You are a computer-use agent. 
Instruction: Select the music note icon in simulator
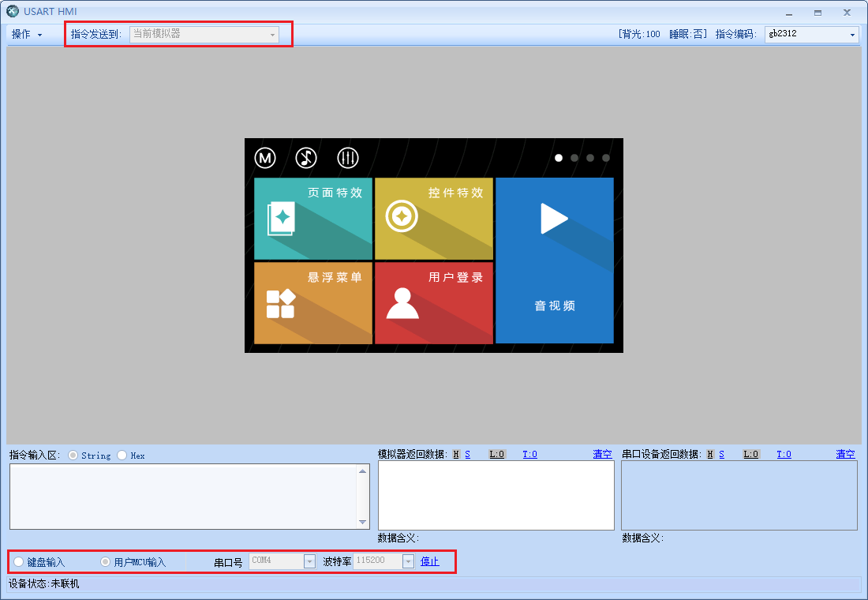pyautogui.click(x=306, y=157)
